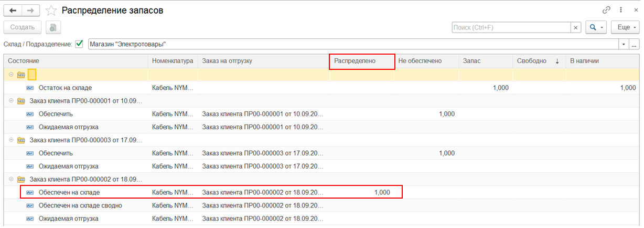Screen dimensions: 644x228
Task: Collapse the Заказ клиента ПР00-000001 group
Action: pyautogui.click(x=11, y=101)
